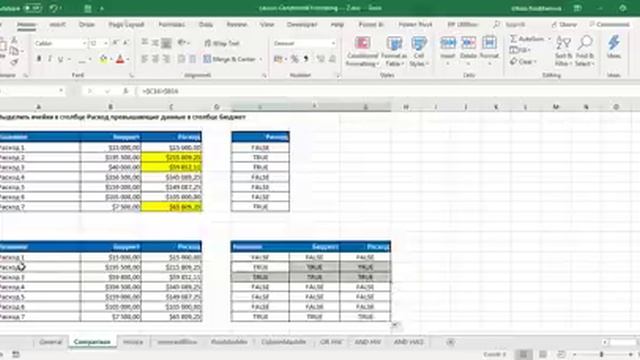Switch to the OR HW sheet tab
Image resolution: width=640 pixels, height=360 pixels.
331,342
